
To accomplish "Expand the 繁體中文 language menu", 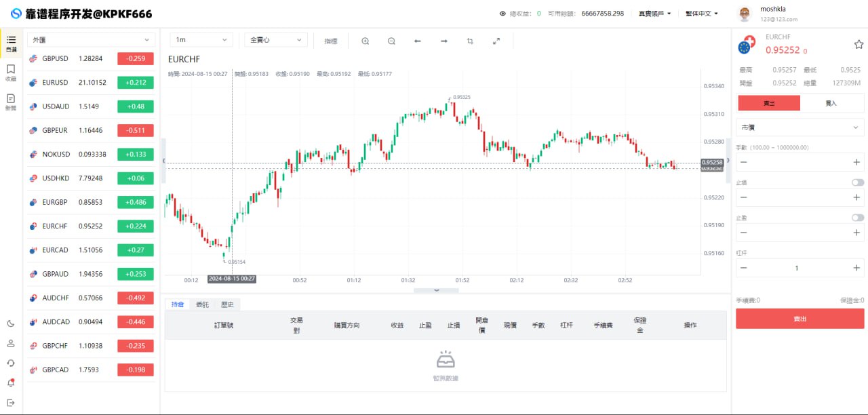I will click(702, 14).
